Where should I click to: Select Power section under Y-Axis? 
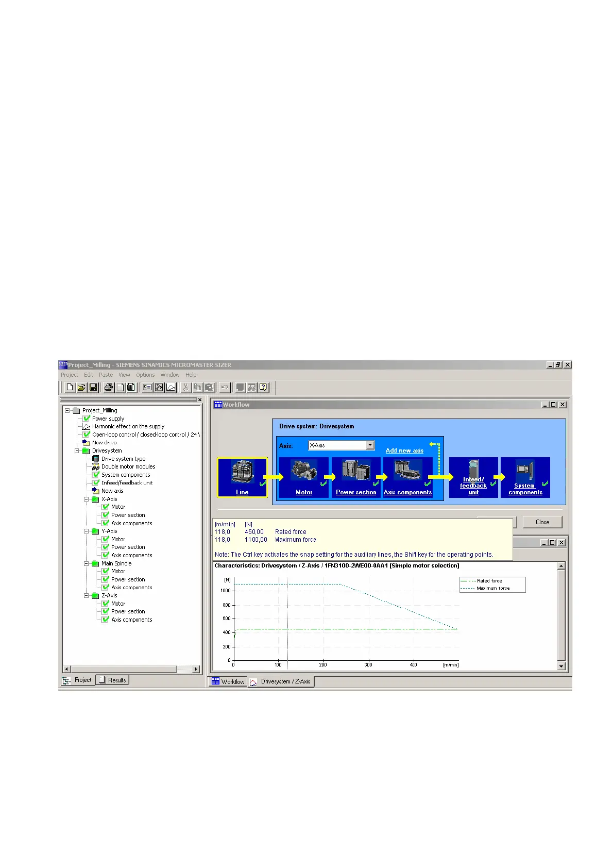click(128, 547)
